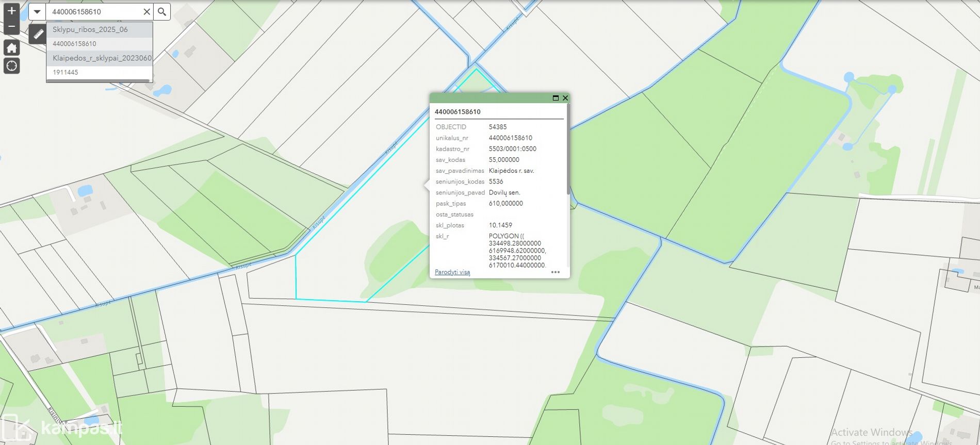
Task: Return map to home extent
Action: (x=11, y=48)
